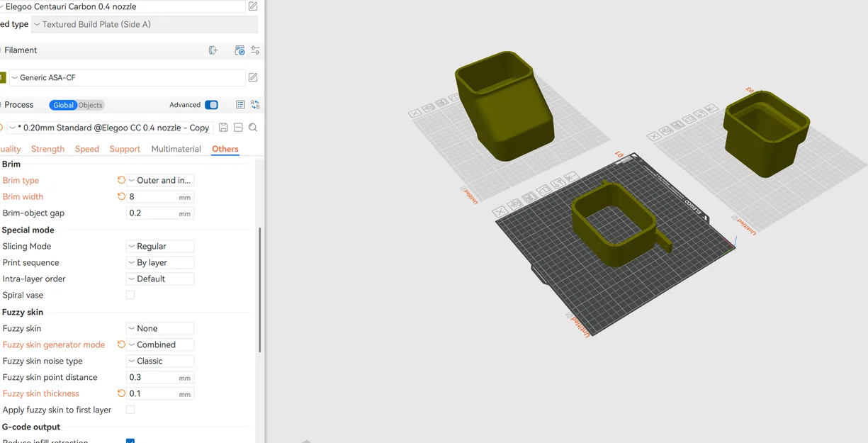
Task: Click the Brim type setting label
Action: coord(21,180)
